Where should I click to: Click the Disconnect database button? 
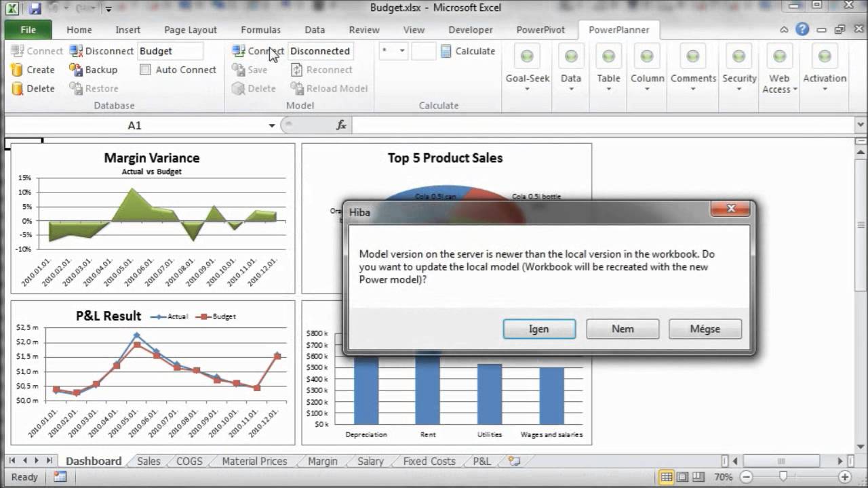pos(101,51)
